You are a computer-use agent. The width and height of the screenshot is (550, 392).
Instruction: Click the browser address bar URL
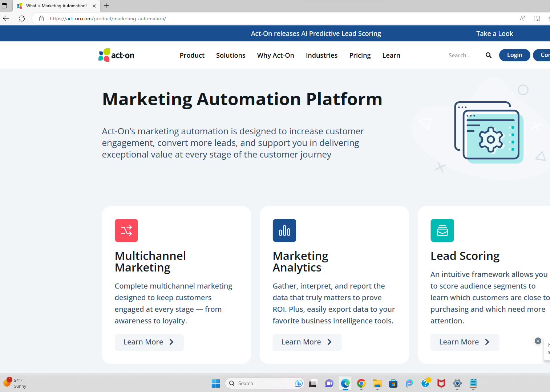[x=108, y=19]
